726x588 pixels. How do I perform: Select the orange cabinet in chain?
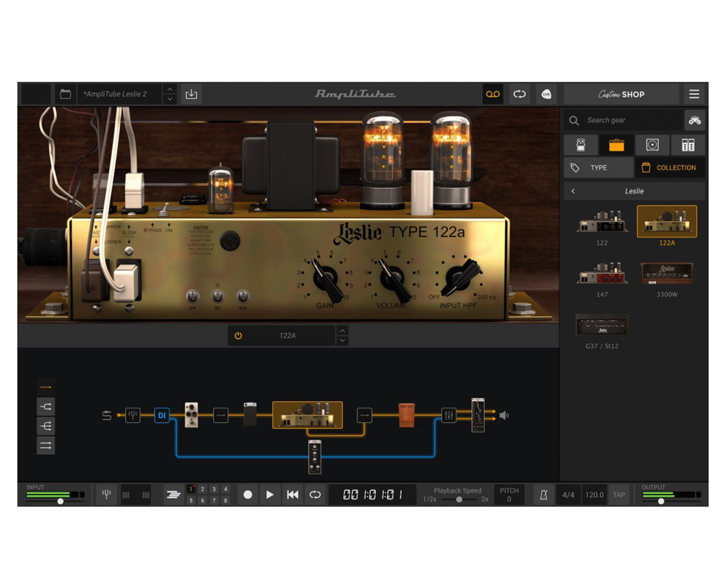tap(406, 415)
